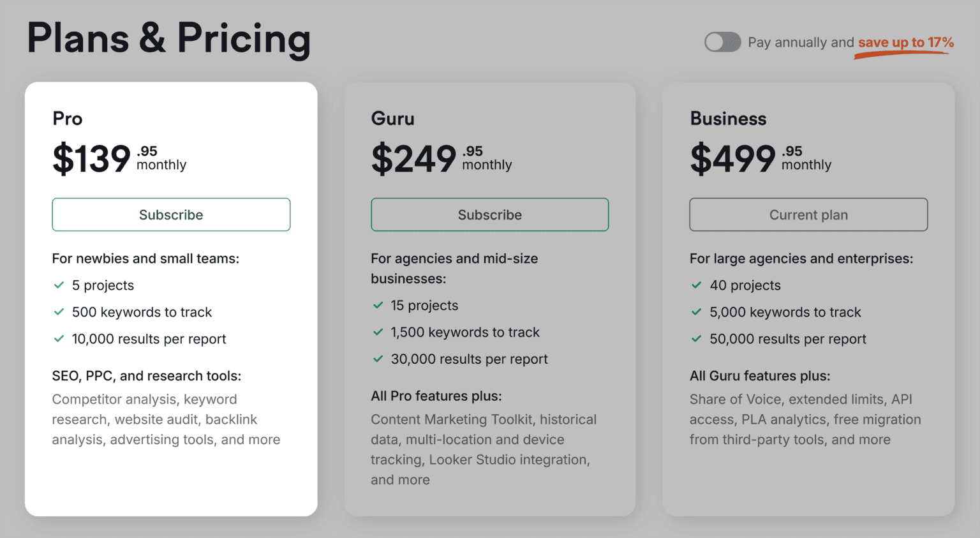Click the checkmark beside 30,000 results per report

[x=378, y=359]
